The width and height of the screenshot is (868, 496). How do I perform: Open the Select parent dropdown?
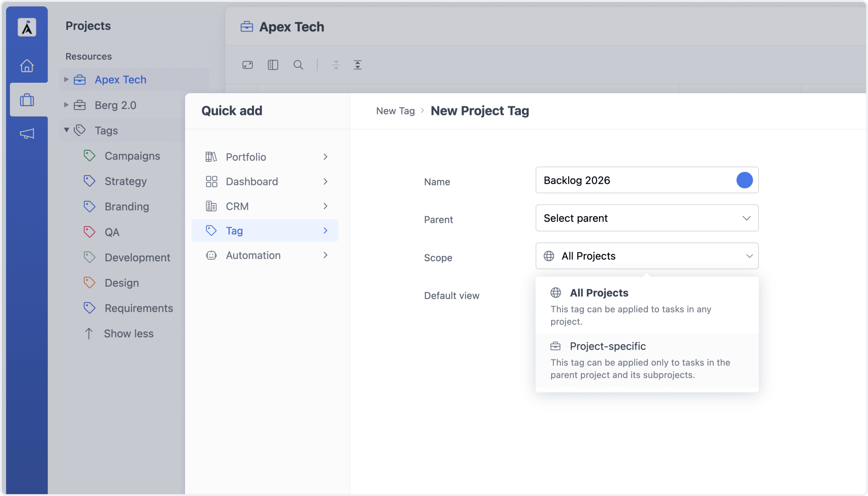click(x=647, y=218)
